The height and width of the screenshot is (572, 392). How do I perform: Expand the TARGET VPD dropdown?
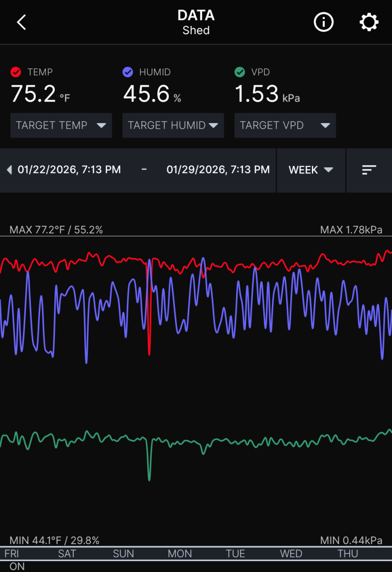[x=285, y=125]
